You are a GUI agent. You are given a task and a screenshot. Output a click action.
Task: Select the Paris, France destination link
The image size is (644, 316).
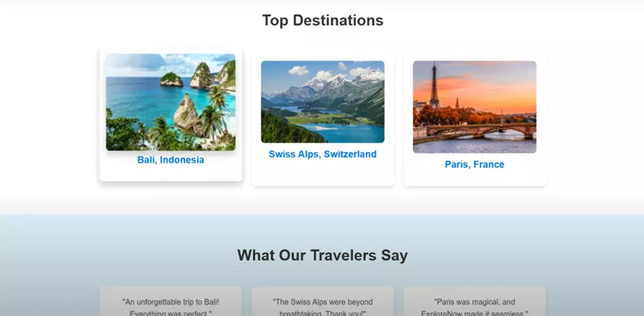[x=475, y=164]
